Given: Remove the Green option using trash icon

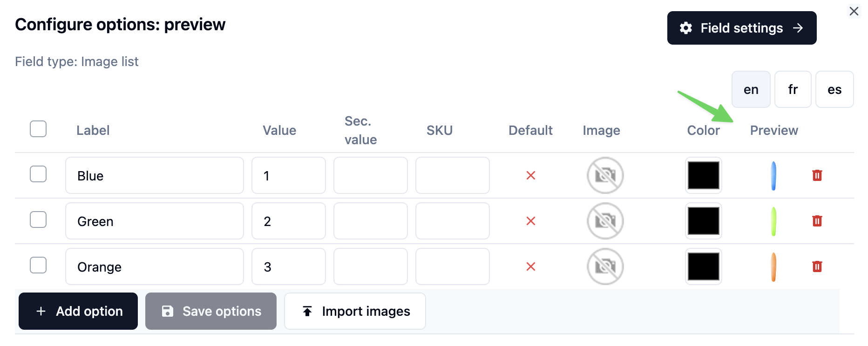Looking at the screenshot, I should click(817, 221).
